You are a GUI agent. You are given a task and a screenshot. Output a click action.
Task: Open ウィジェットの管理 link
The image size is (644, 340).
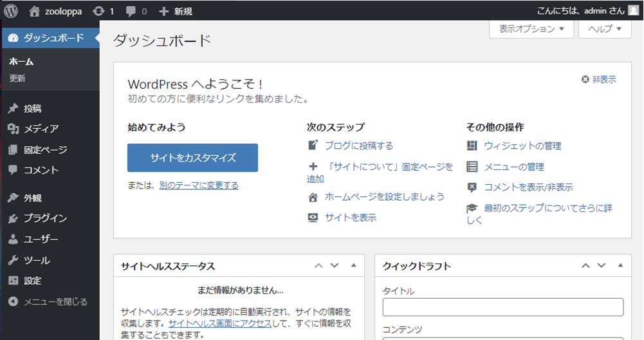pos(523,146)
